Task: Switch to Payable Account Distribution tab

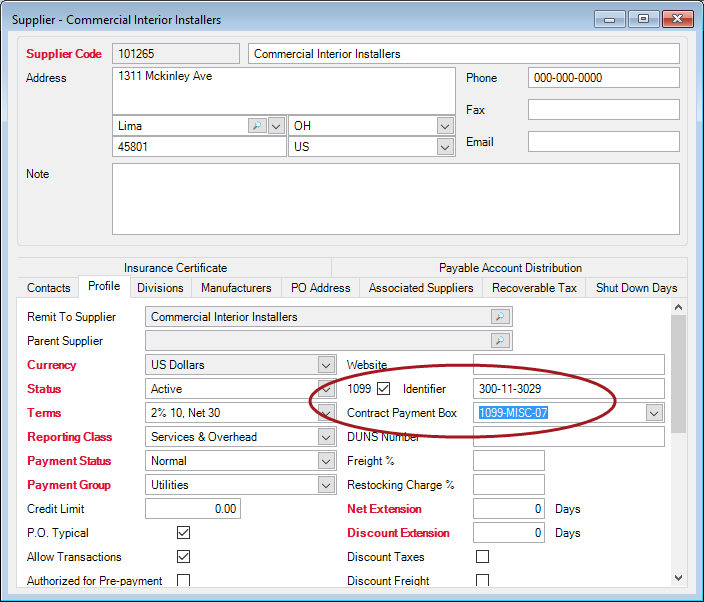Action: (x=510, y=268)
